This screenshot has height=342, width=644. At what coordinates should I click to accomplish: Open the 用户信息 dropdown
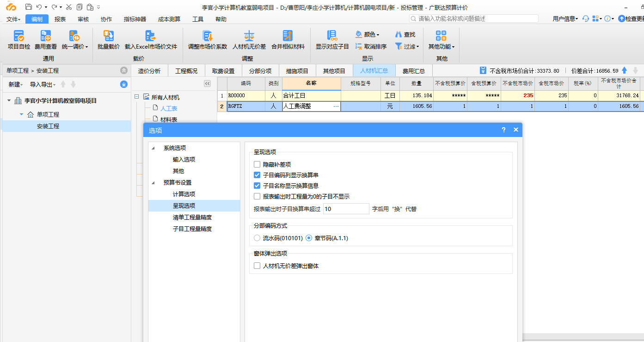coord(565,19)
